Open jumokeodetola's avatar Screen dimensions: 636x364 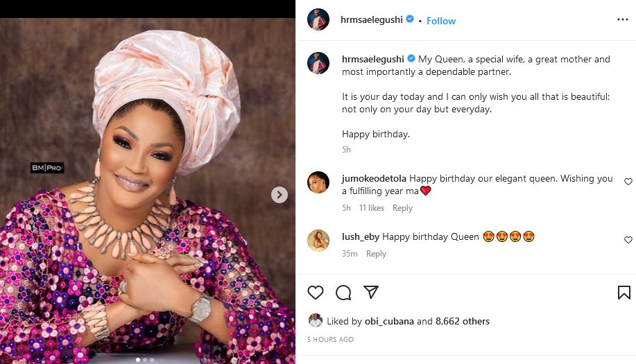(318, 182)
